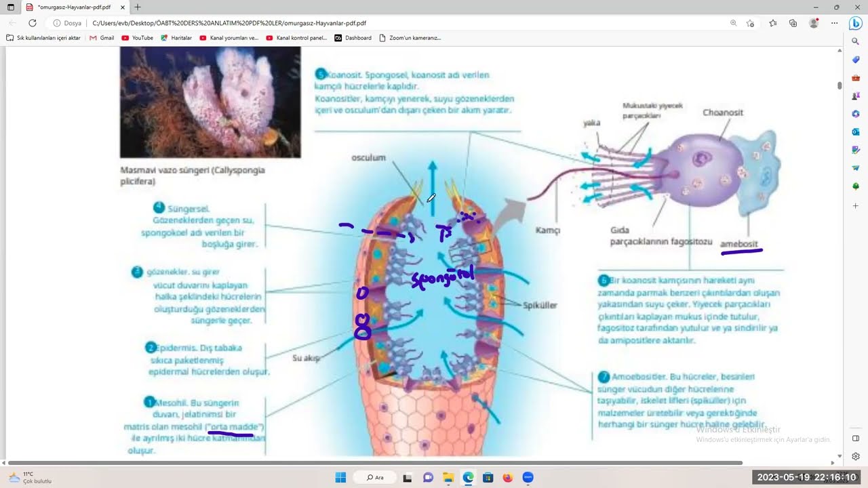The width and height of the screenshot is (868, 488).
Task: Toggle the Edge sidebar visibility button
Action: pyautogui.click(x=856, y=439)
